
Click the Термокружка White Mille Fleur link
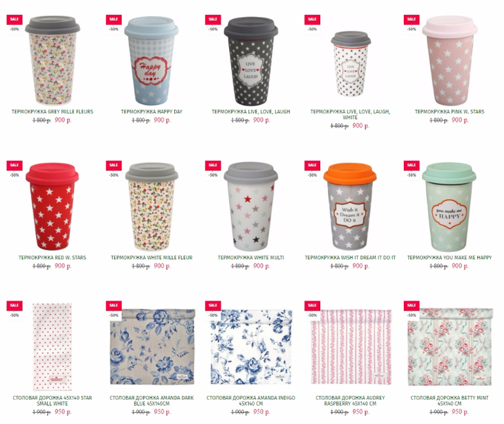152,258
